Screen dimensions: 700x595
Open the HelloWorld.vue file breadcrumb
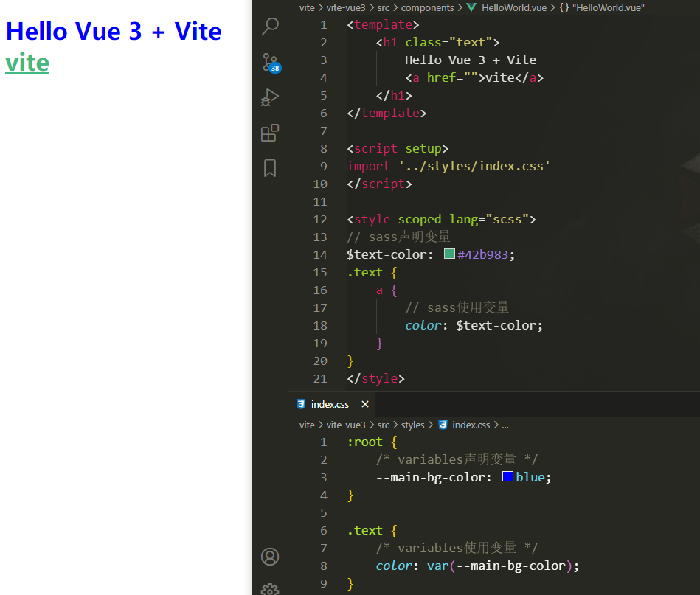(514, 7)
